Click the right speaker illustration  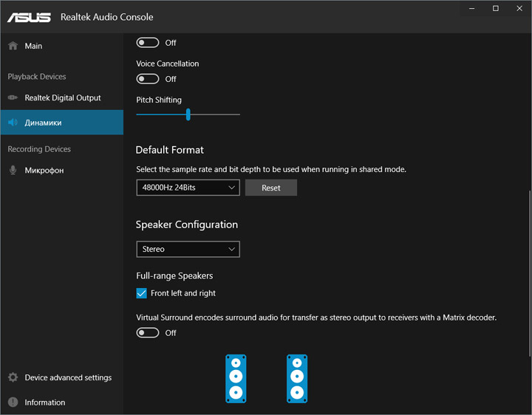pos(297,378)
